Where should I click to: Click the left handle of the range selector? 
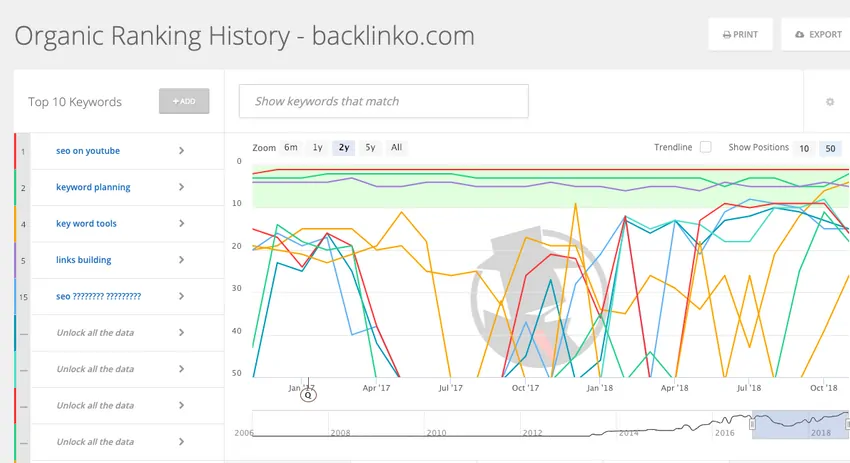752,424
